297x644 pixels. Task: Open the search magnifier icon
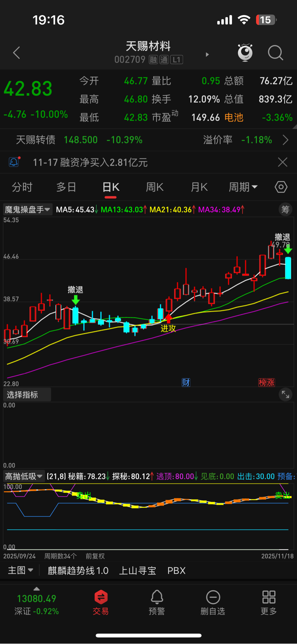coord(275,53)
